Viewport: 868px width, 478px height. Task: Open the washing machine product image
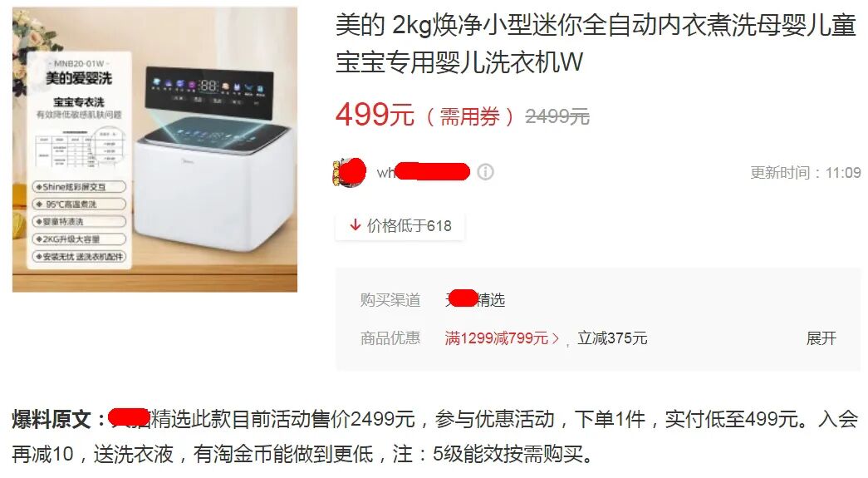pyautogui.click(x=155, y=150)
